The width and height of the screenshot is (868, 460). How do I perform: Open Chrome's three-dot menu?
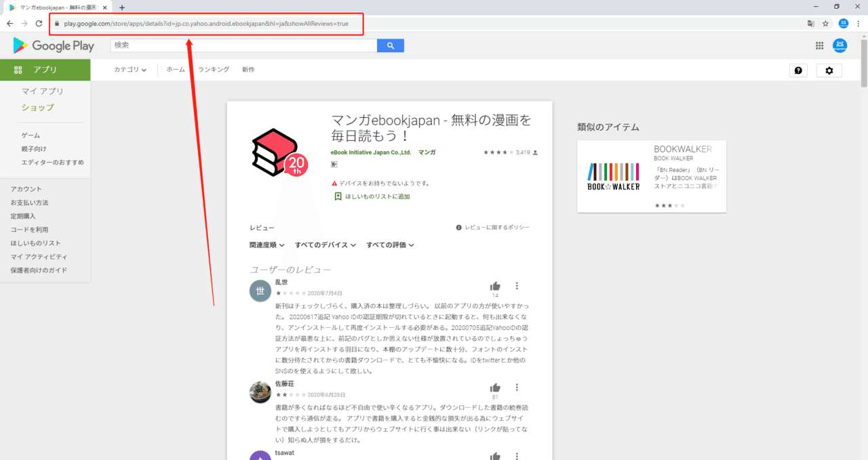pos(859,23)
